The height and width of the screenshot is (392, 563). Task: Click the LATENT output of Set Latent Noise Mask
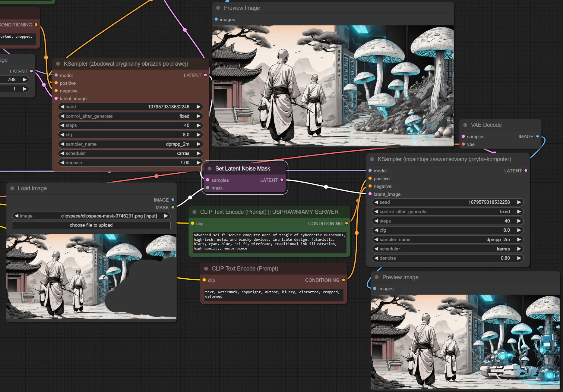[282, 180]
